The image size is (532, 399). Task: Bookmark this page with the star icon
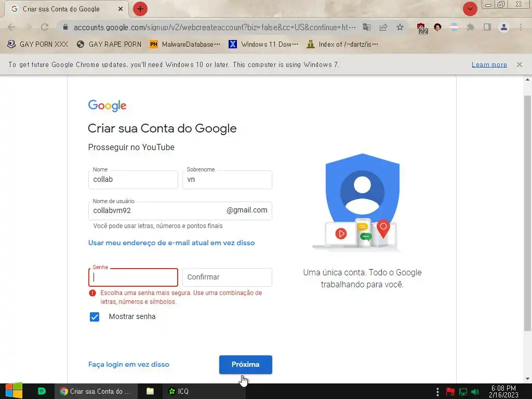click(400, 27)
